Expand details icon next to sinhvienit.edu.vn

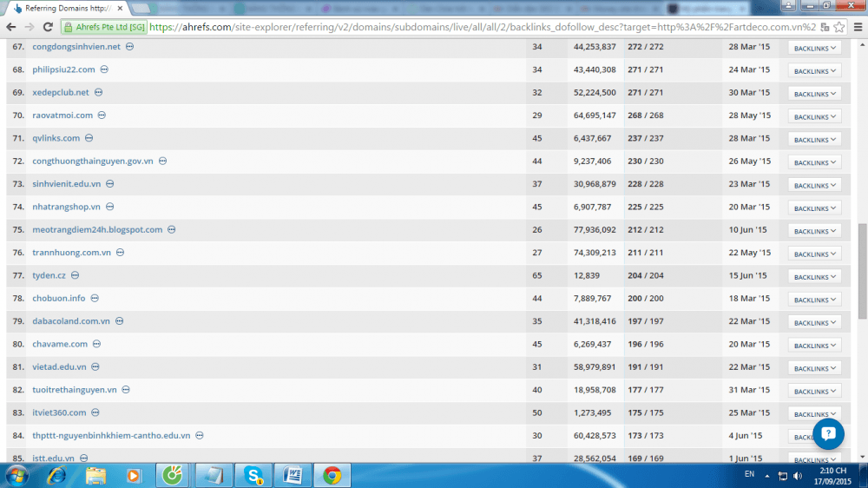(x=109, y=183)
